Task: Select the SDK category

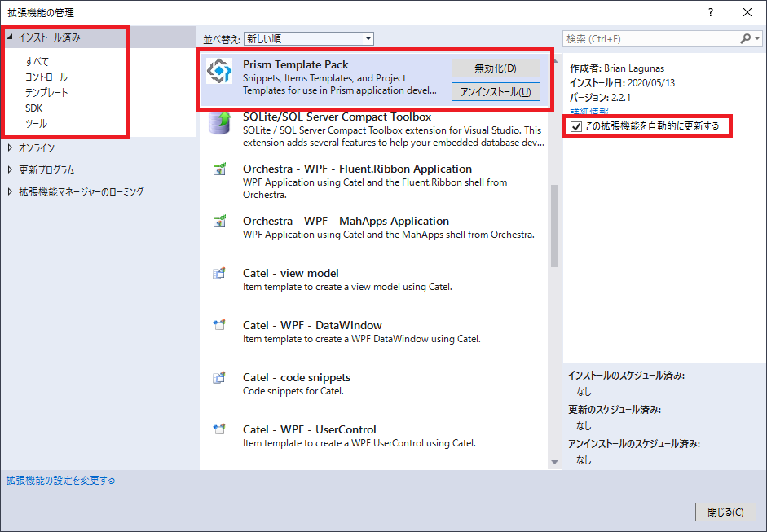Action: coord(33,108)
